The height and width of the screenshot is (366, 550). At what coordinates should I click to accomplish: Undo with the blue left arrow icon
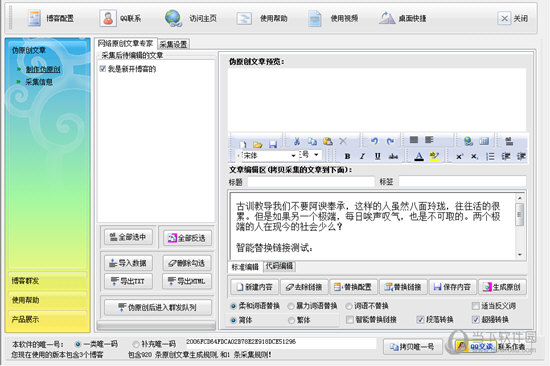375,141
